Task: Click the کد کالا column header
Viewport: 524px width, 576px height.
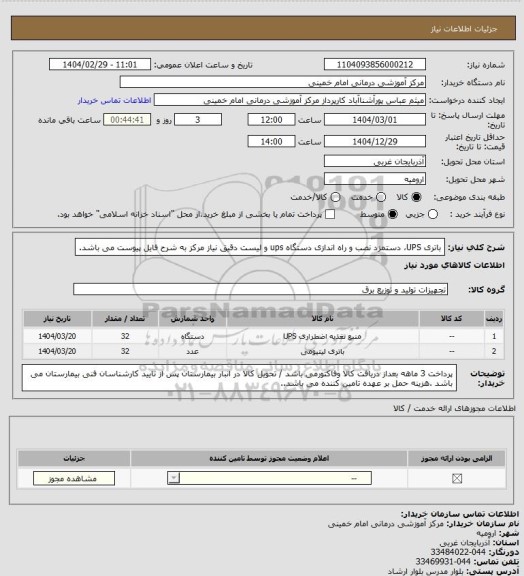Action: [x=451, y=318]
